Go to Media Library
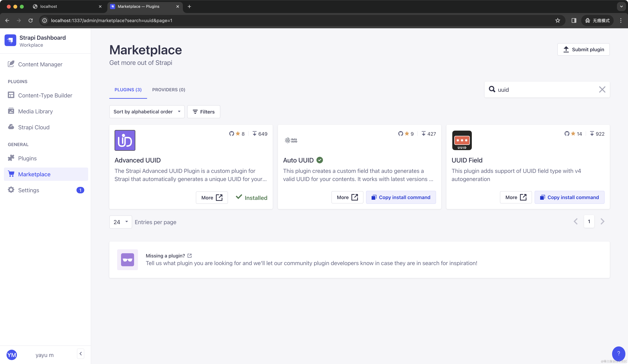Screen dimensions: 628x364 point(35,111)
